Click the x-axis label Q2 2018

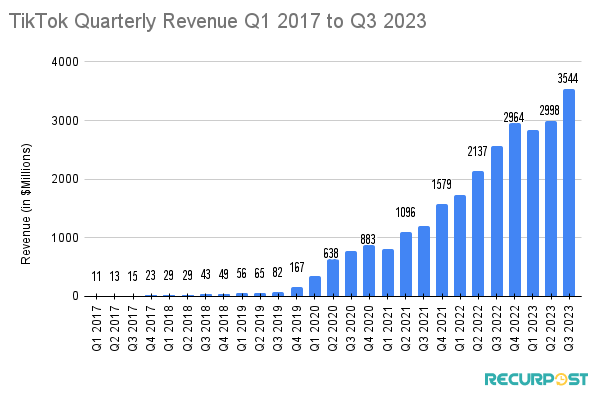(x=188, y=328)
